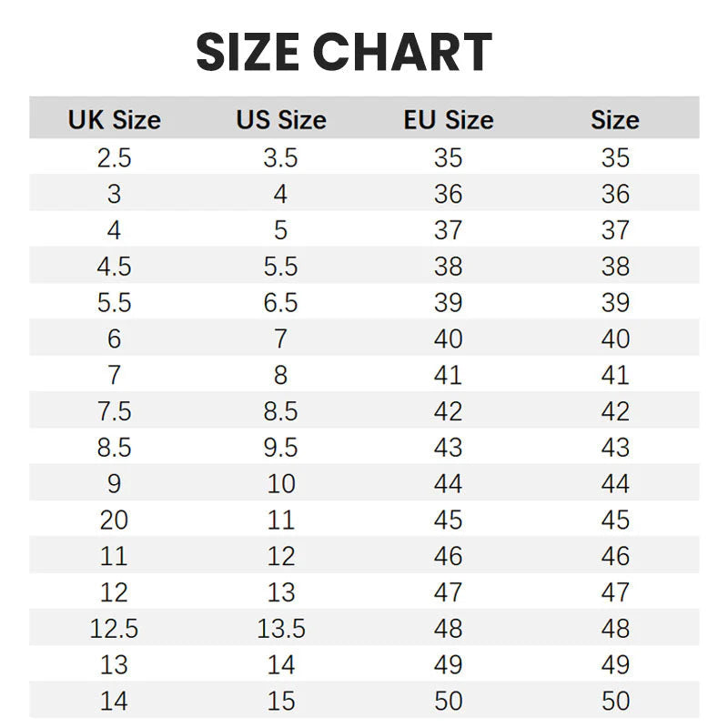Viewport: 728px width, 728px height.
Task: Select the 12.5 cell under UK Size
Action: tap(114, 629)
